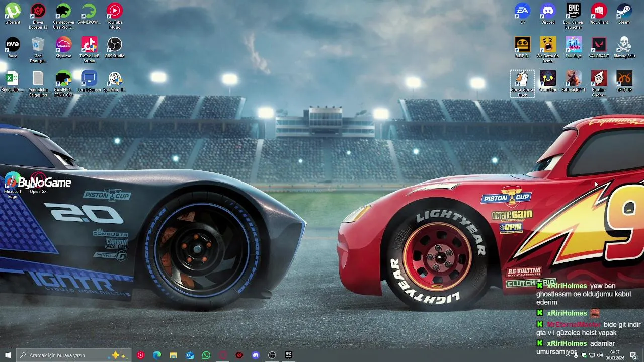Select the Fall Guys desktop icon
This screenshot has width=644, height=362.
click(574, 48)
